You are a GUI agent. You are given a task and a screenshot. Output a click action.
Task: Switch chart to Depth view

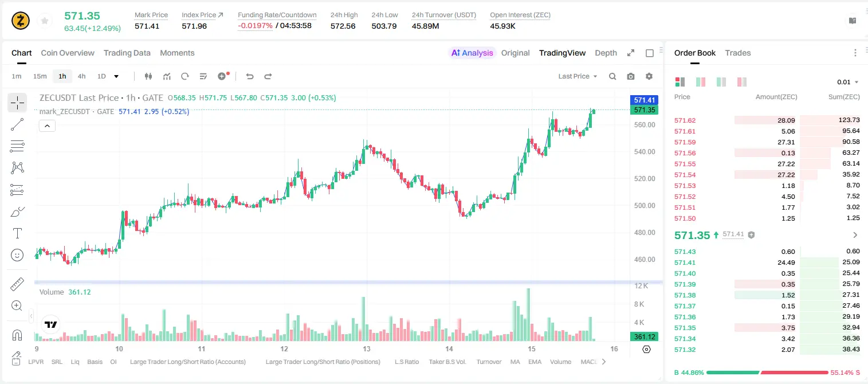tap(606, 53)
